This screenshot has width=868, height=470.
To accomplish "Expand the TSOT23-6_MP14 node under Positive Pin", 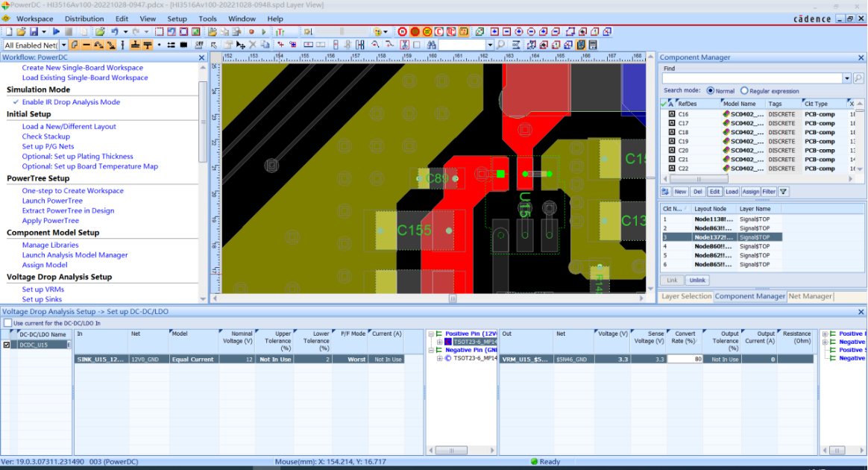I will 439,342.
